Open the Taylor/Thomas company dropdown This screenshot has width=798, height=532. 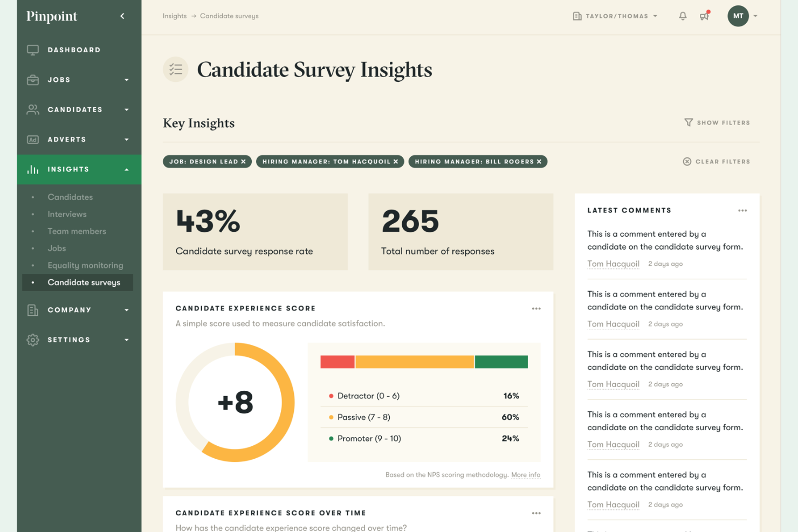point(615,16)
